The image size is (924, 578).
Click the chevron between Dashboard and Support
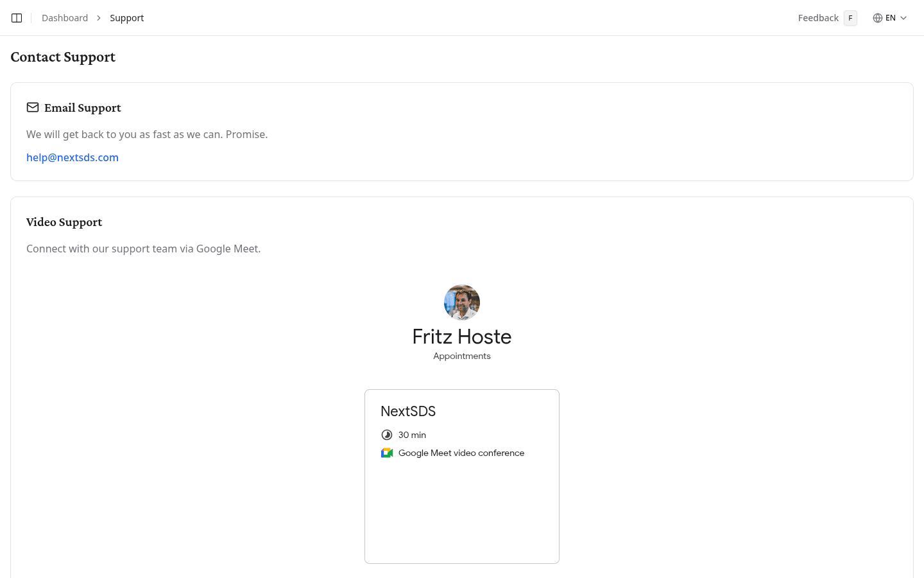(98, 18)
